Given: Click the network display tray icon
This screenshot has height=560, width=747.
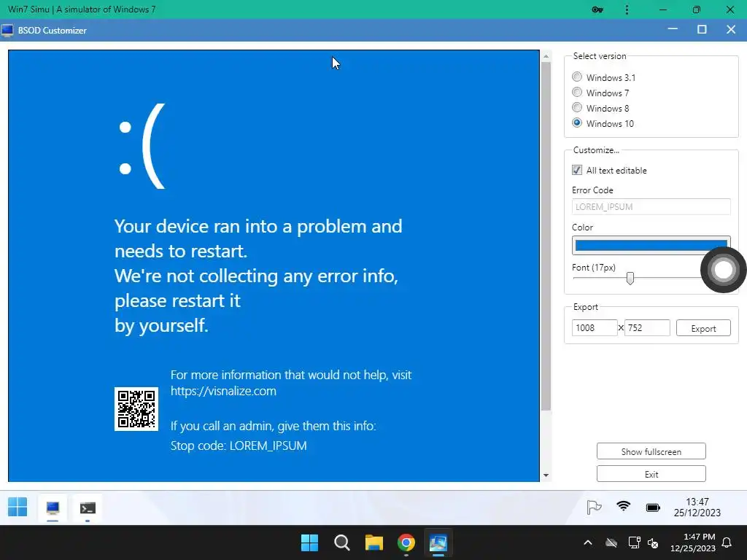Looking at the screenshot, I should pos(634,542).
